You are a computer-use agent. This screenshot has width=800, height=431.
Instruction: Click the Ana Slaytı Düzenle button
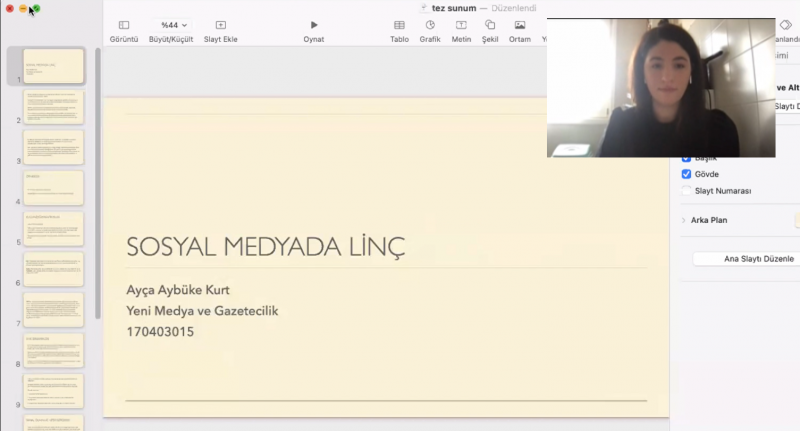coord(744,258)
